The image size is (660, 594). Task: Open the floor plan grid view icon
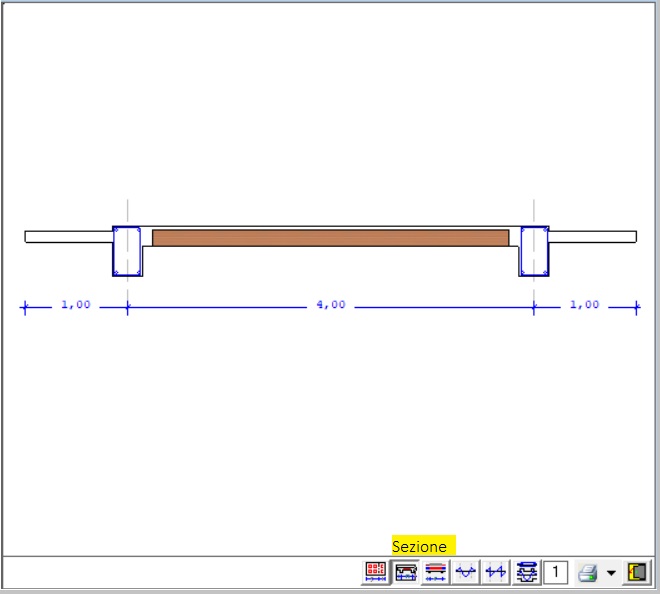click(x=375, y=572)
